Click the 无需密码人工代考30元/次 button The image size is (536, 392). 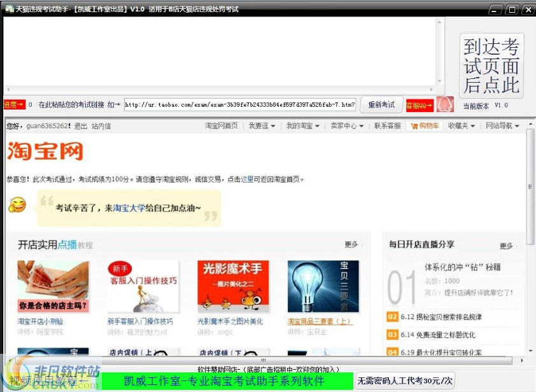point(405,381)
